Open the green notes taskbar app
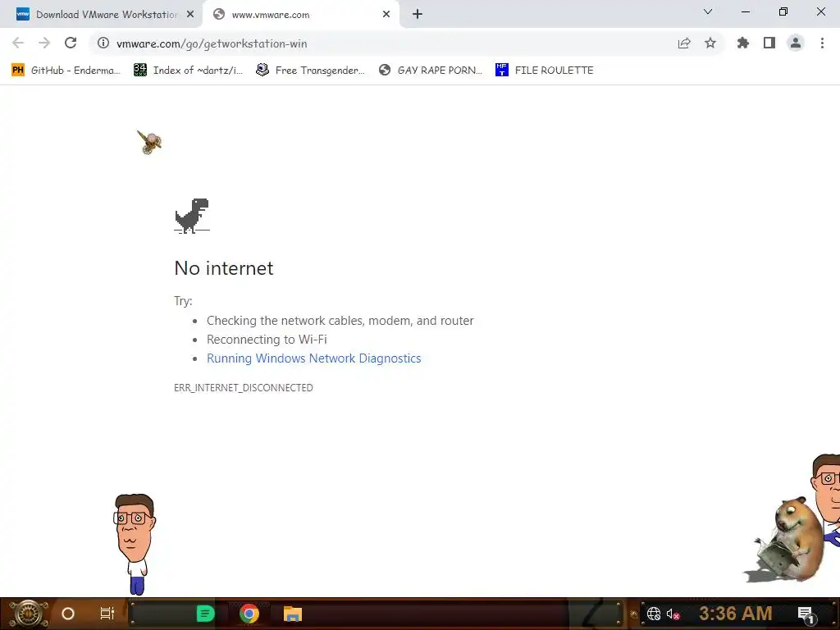This screenshot has height=630, width=840. coord(205,614)
